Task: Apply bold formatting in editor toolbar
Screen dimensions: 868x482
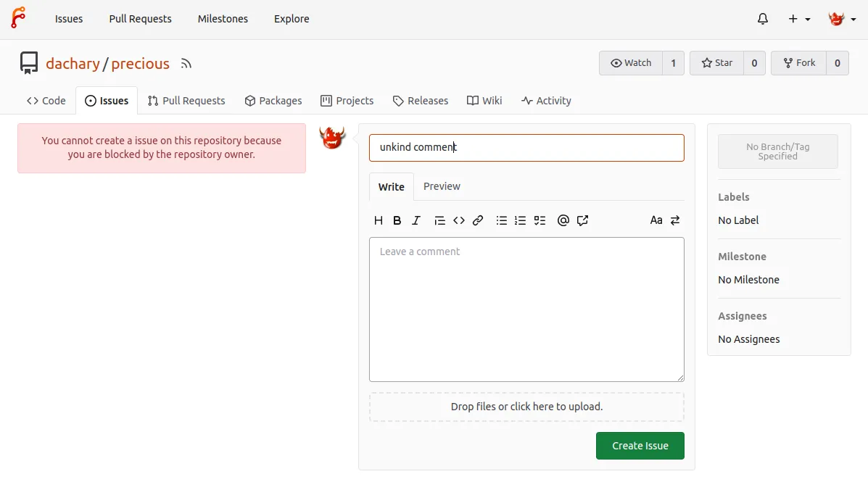Action: 397,220
